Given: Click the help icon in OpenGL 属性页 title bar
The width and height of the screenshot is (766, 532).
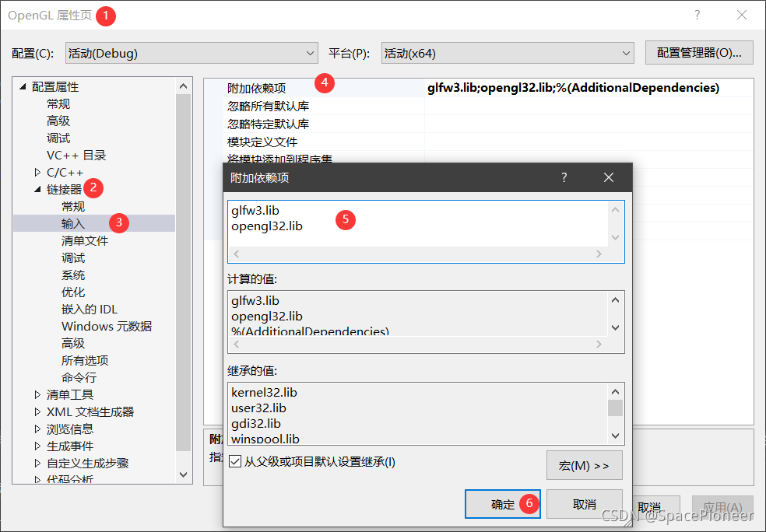Looking at the screenshot, I should (697, 15).
